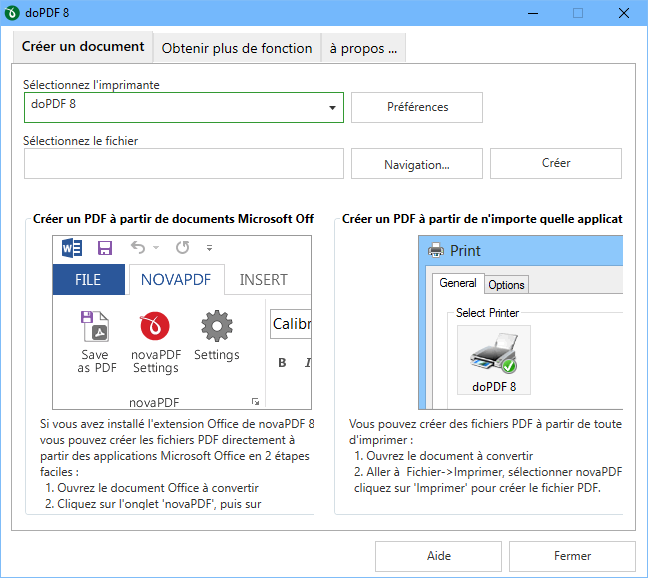Click the gear Settings icon
Image resolution: width=648 pixels, height=578 pixels.
(x=217, y=326)
